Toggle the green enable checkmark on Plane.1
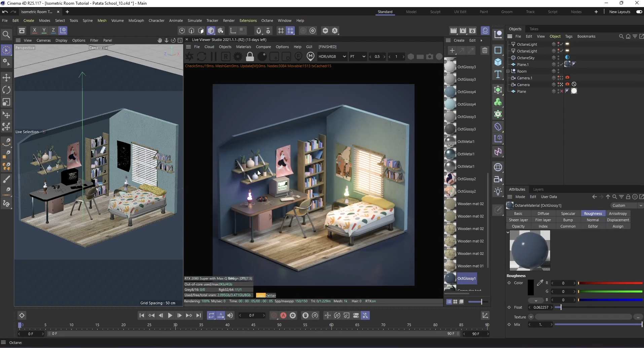 pos(561,64)
